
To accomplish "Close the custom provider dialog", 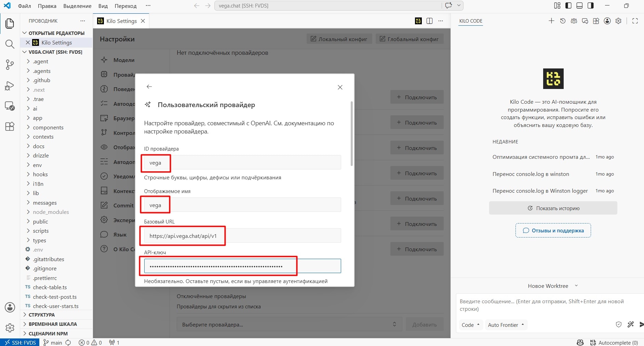I will [x=340, y=87].
